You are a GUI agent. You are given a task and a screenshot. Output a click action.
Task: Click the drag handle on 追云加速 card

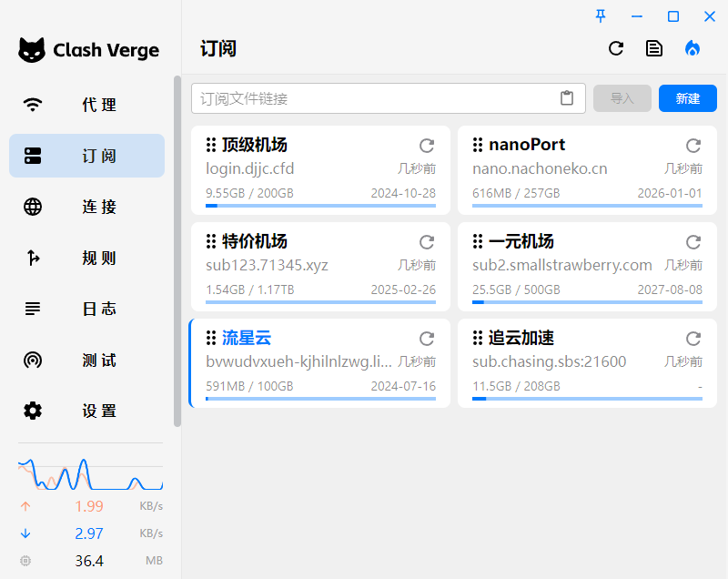(x=478, y=338)
